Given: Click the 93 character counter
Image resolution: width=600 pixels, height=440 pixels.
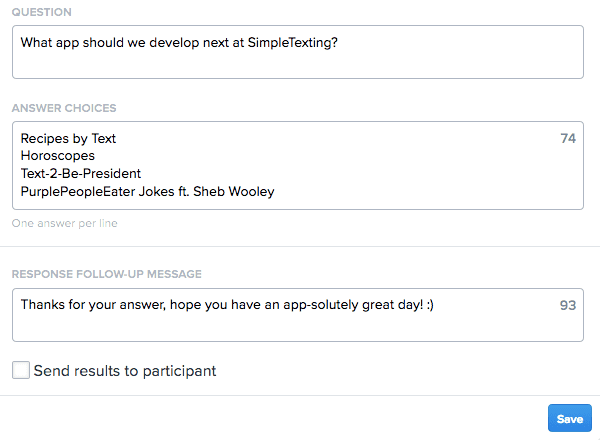Looking at the screenshot, I should pos(568,304).
